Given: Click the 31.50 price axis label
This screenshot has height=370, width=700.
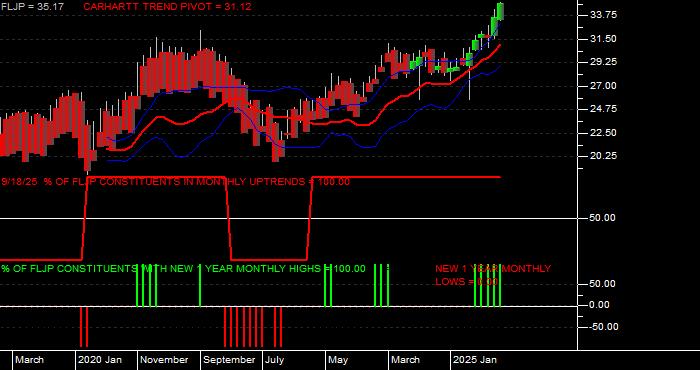Looking at the screenshot, I should (603, 39).
